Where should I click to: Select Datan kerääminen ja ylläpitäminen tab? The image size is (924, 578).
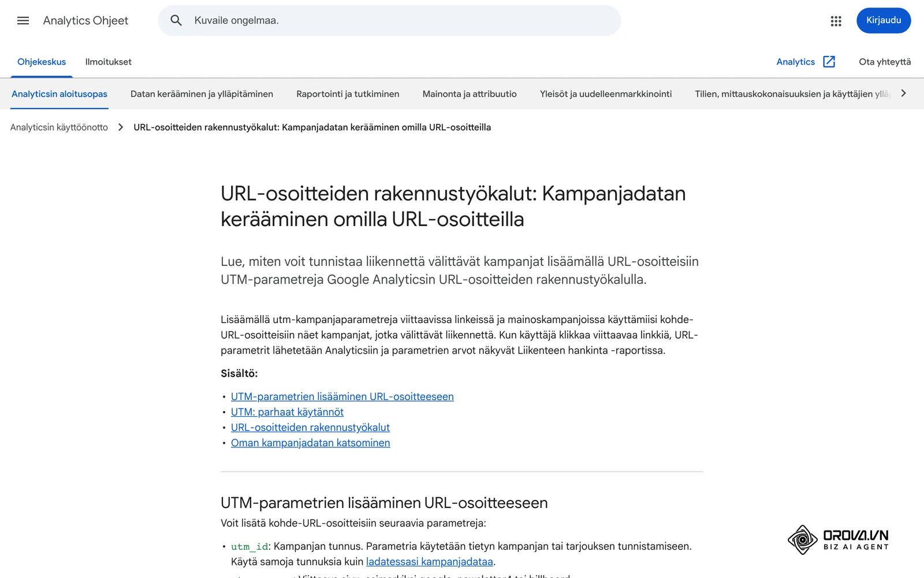(x=202, y=94)
